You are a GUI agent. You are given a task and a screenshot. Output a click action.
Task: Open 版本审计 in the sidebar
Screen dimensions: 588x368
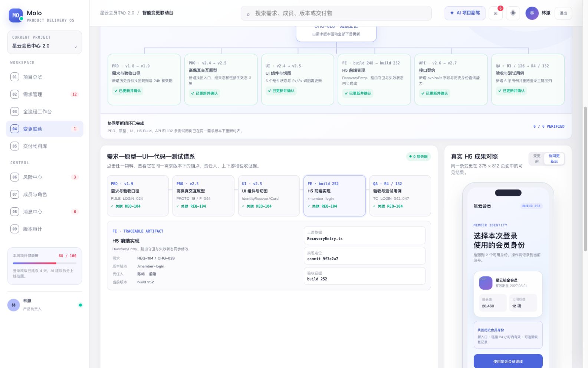pos(45,229)
